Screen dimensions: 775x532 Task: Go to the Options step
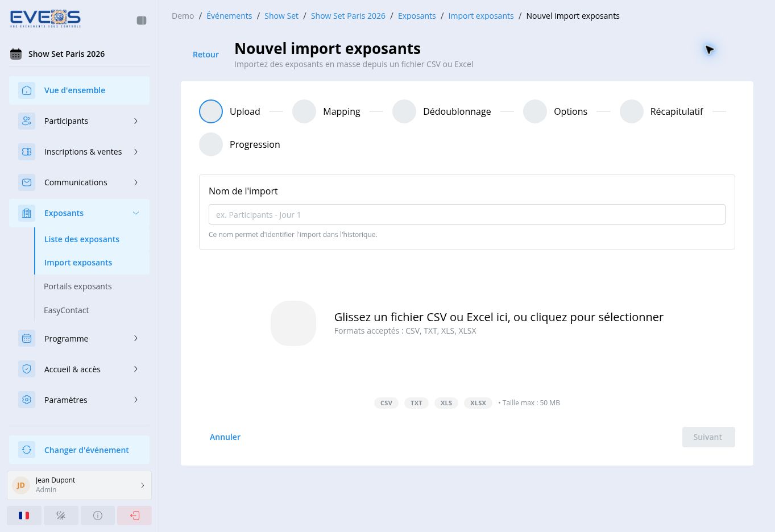point(556,111)
